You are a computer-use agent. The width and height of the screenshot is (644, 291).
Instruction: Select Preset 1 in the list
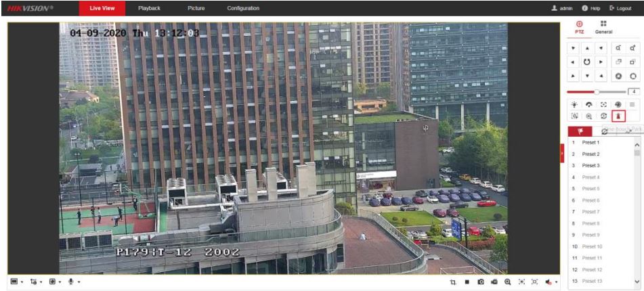click(x=601, y=142)
